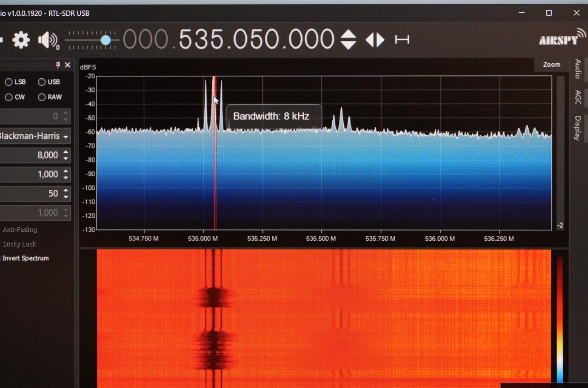Screen dimensions: 588x388
Task: Minimize the SDR application window
Action: 522,13
